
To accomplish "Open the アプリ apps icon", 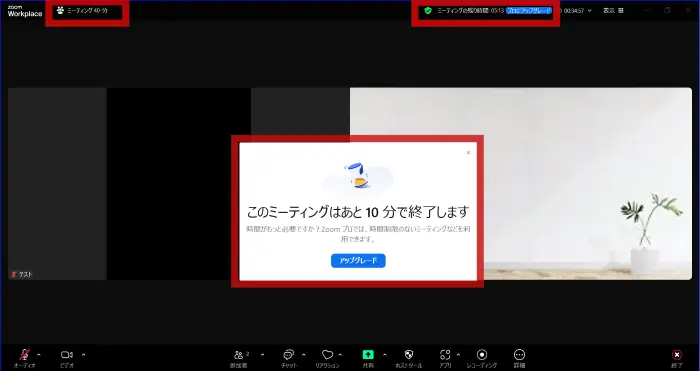I will tap(445, 354).
